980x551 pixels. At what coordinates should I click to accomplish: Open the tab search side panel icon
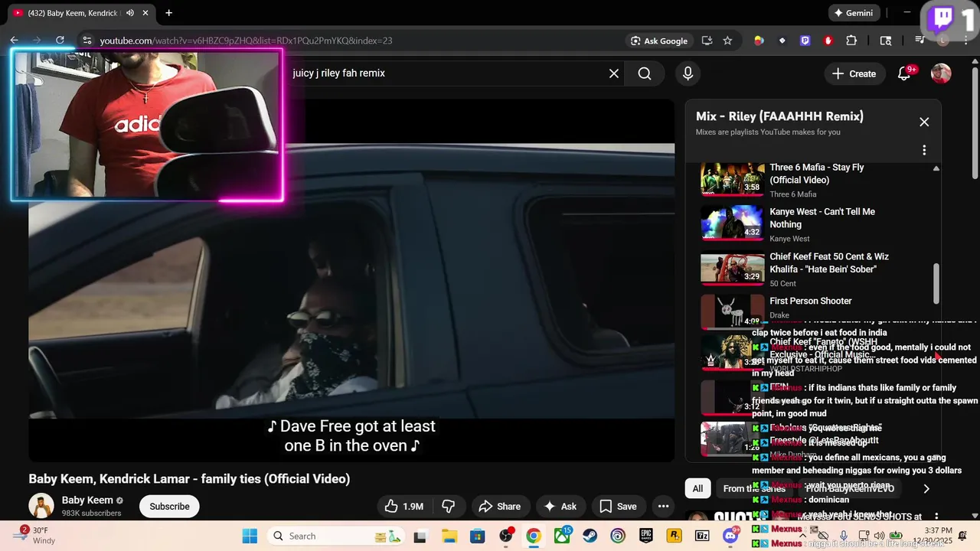tap(886, 41)
